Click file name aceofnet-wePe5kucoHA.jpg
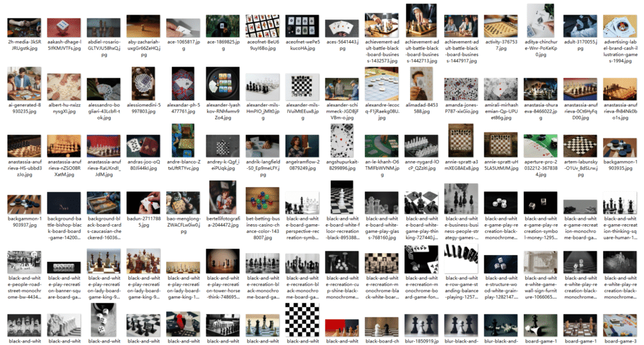 pyautogui.click(x=303, y=45)
